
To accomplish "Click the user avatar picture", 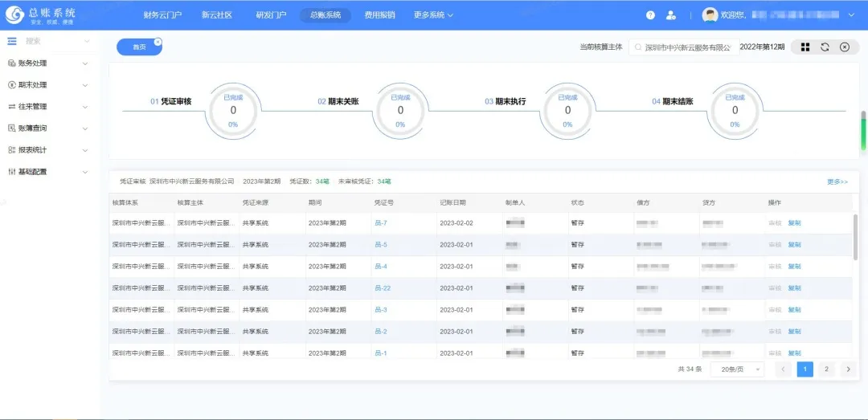I will pos(710,15).
